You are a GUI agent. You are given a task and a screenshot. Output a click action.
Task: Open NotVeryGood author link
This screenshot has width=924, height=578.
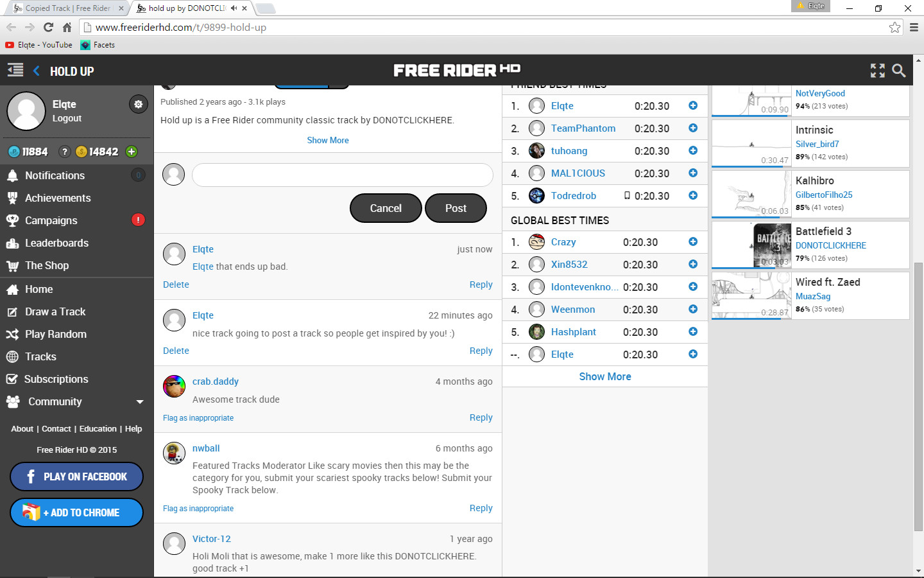[x=820, y=93]
